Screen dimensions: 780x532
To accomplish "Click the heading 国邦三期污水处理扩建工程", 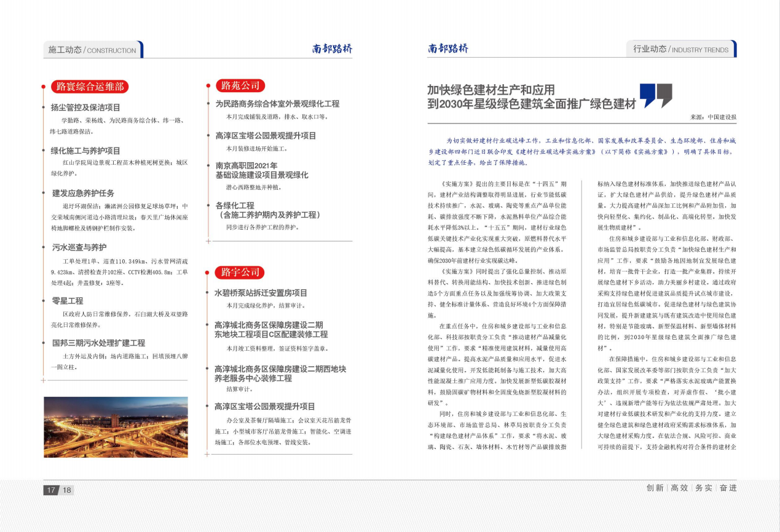I will coord(98,343).
